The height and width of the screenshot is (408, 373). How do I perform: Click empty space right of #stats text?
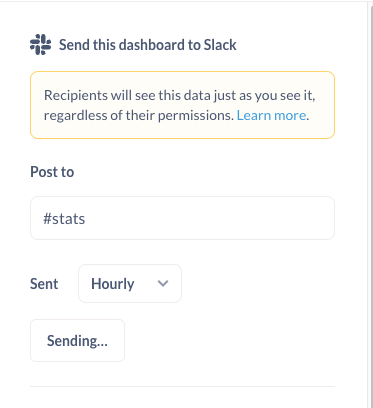coord(210,218)
